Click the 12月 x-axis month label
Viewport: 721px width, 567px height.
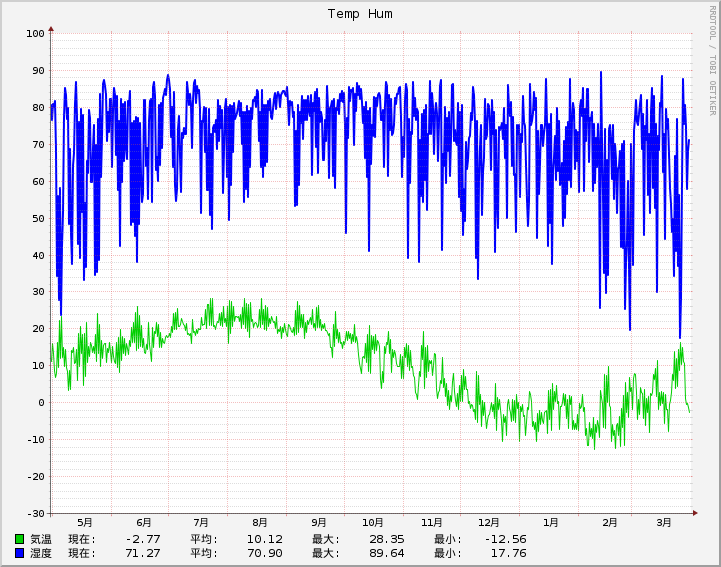pyautogui.click(x=488, y=522)
